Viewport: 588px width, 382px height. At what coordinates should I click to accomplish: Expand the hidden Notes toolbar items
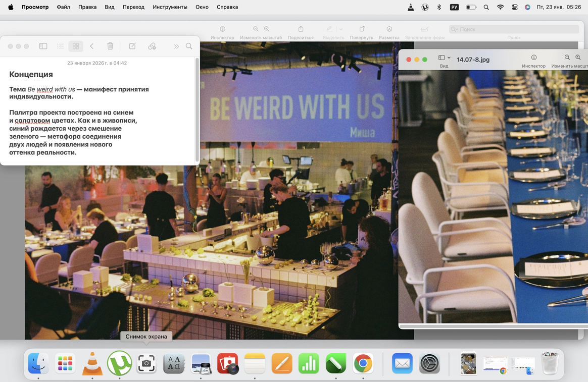(176, 46)
